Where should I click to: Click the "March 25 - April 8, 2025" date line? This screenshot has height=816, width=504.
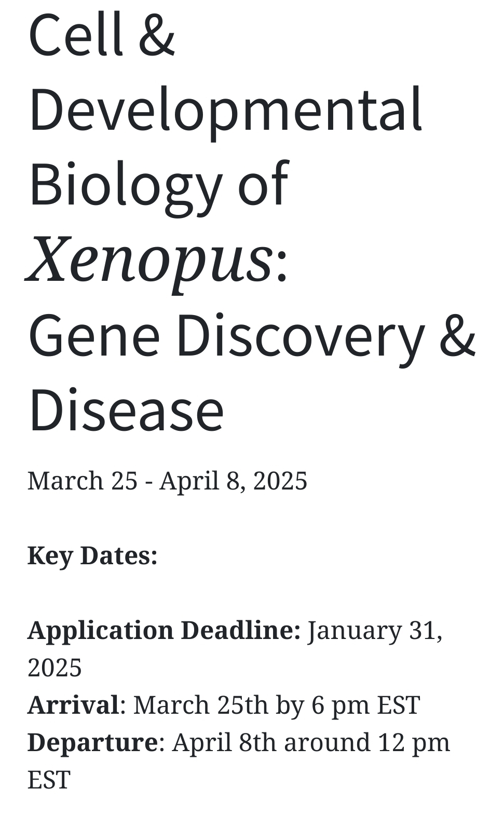(167, 481)
